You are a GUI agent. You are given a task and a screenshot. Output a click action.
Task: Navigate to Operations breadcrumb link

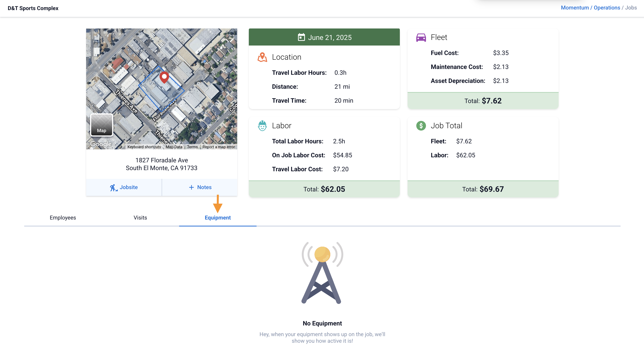(x=607, y=8)
